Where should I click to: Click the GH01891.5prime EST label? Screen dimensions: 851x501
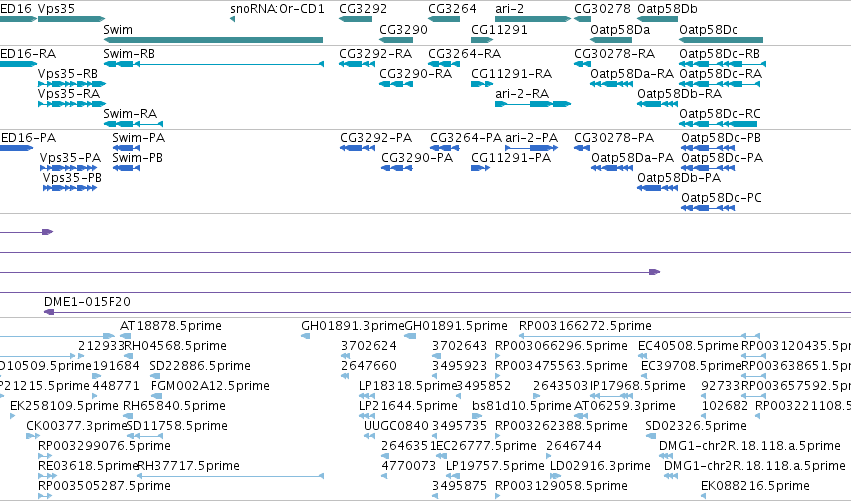[456, 326]
